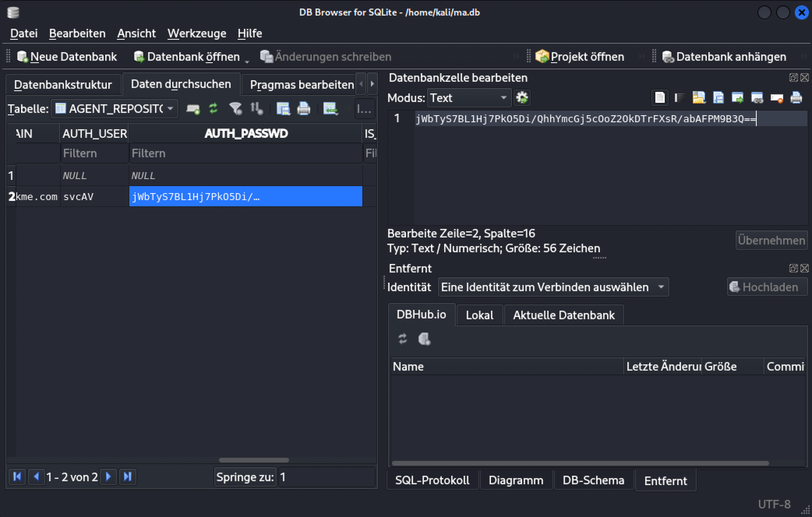Click the Datenbank anhängen toolbar button

coord(724,57)
